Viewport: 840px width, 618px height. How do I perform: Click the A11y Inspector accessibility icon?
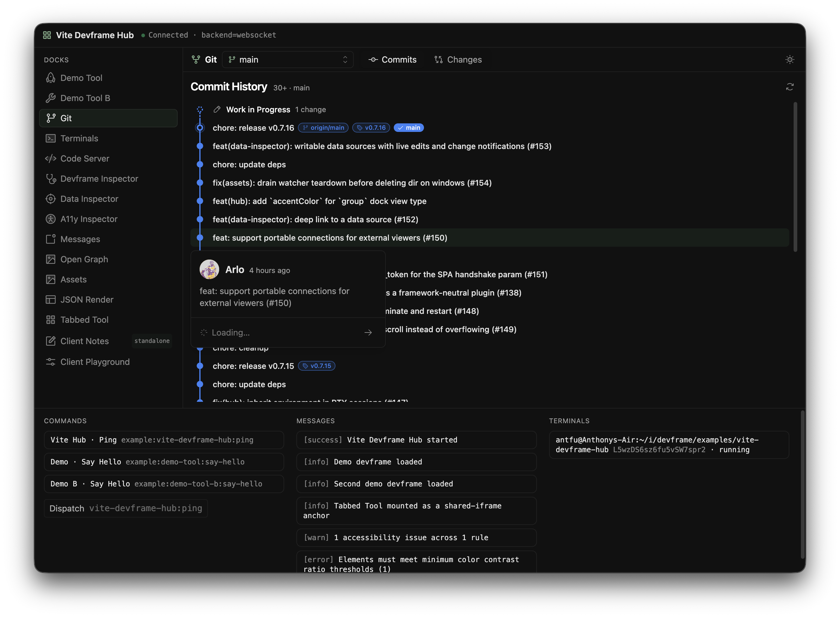50,219
